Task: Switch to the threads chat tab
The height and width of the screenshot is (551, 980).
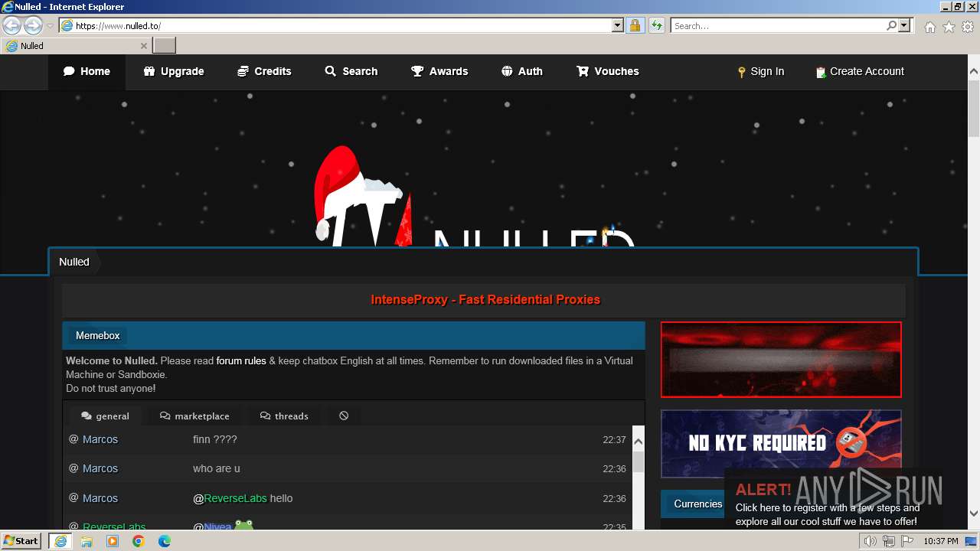Action: (x=284, y=416)
